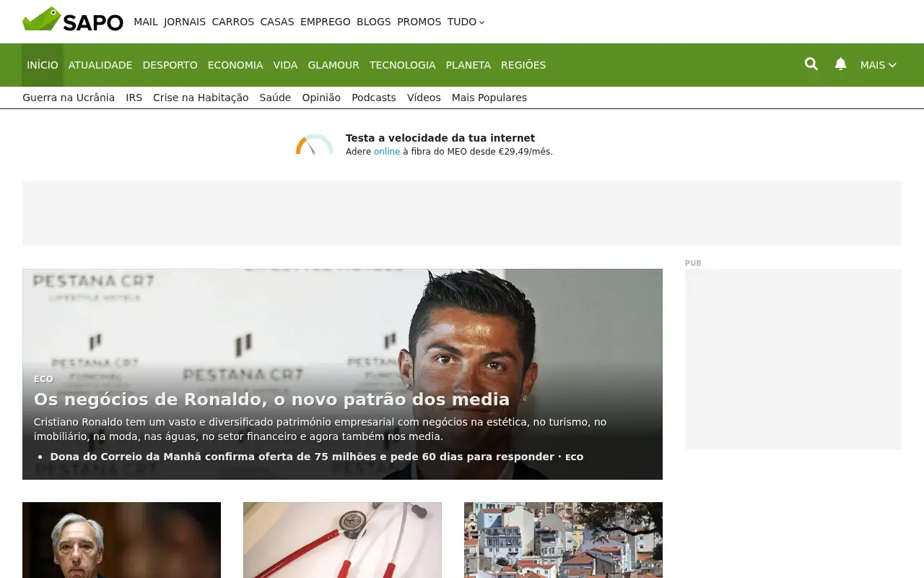This screenshot has width=924, height=578.
Task: Open notifications bell icon
Action: click(x=840, y=64)
